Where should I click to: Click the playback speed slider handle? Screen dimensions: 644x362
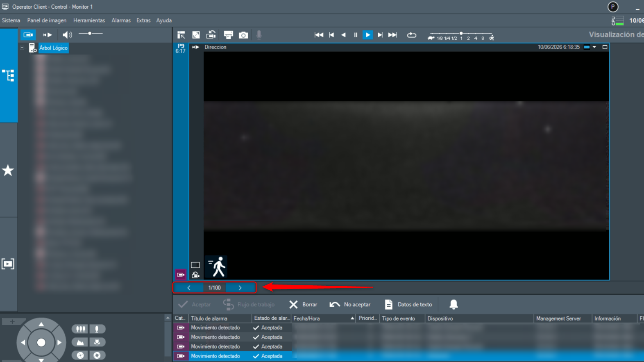[x=461, y=33]
